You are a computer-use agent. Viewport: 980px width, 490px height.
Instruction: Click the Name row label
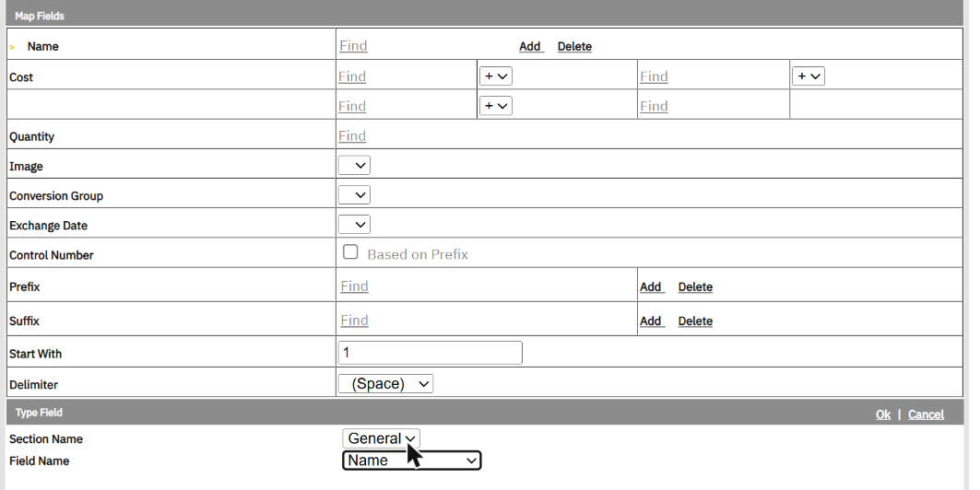tap(43, 46)
